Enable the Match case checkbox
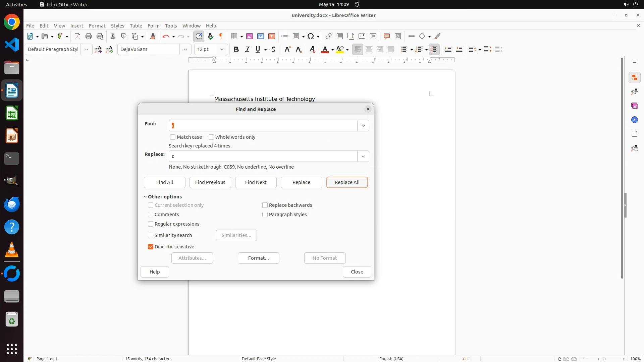The width and height of the screenshot is (644, 362). [173, 137]
